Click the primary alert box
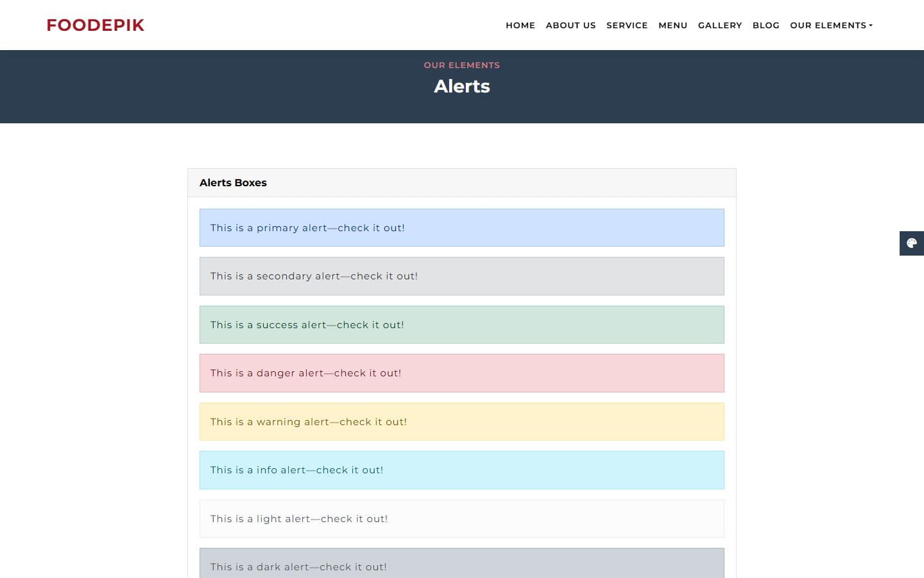The image size is (924, 578). tap(462, 227)
